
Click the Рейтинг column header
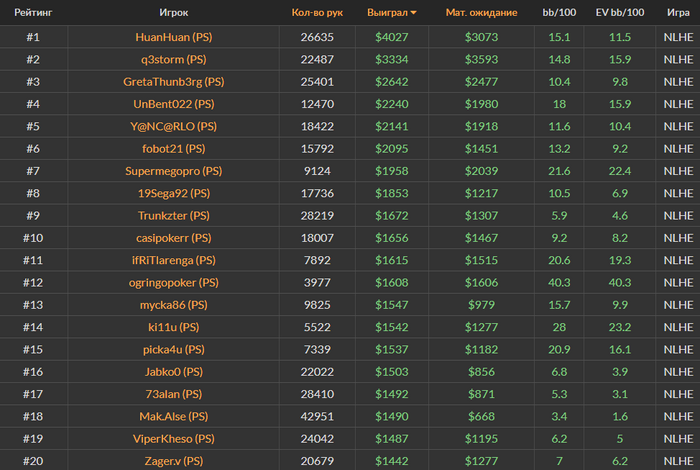[x=33, y=13]
